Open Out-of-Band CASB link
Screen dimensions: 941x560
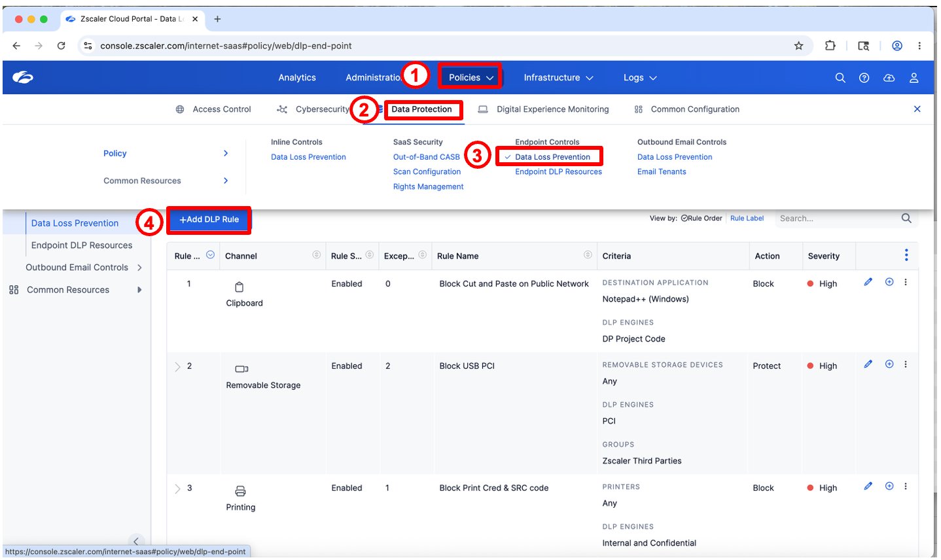pyautogui.click(x=427, y=157)
